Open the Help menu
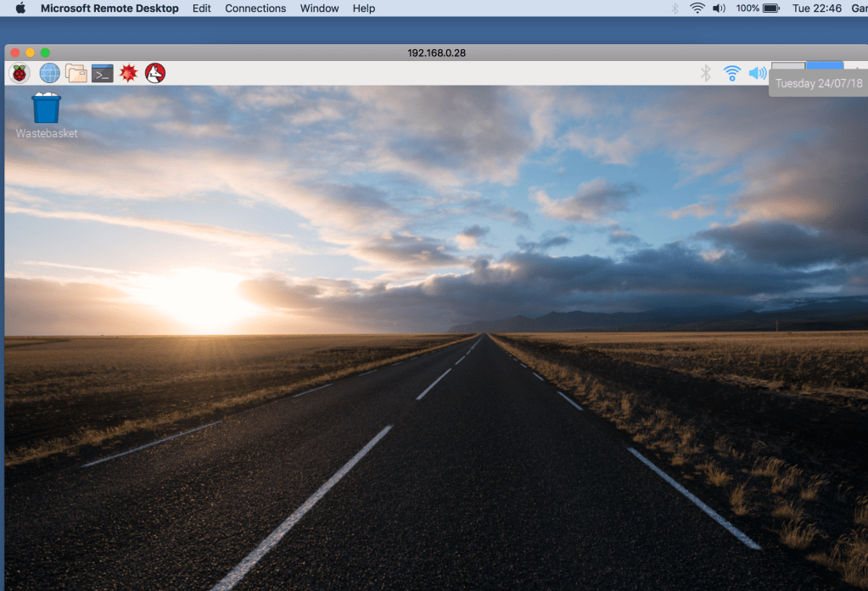 point(363,8)
